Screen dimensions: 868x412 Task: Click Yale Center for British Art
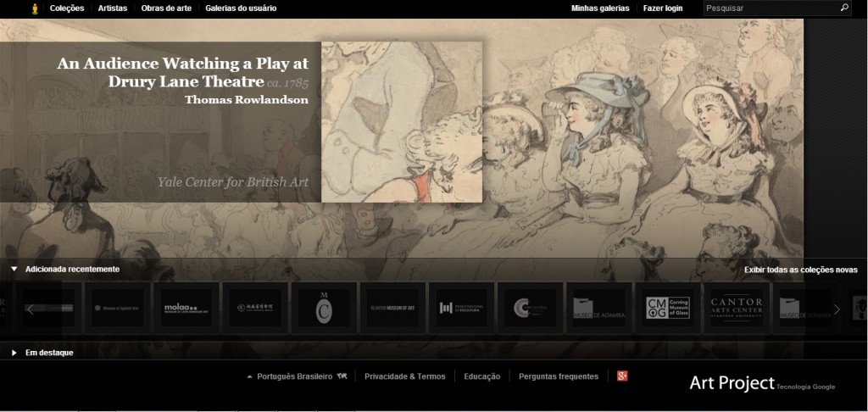point(232,181)
